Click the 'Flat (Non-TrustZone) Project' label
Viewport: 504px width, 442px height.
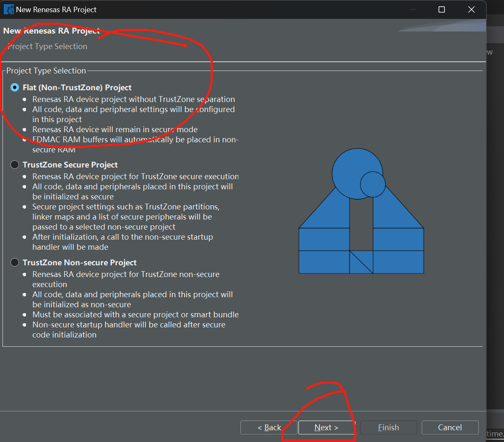click(77, 87)
